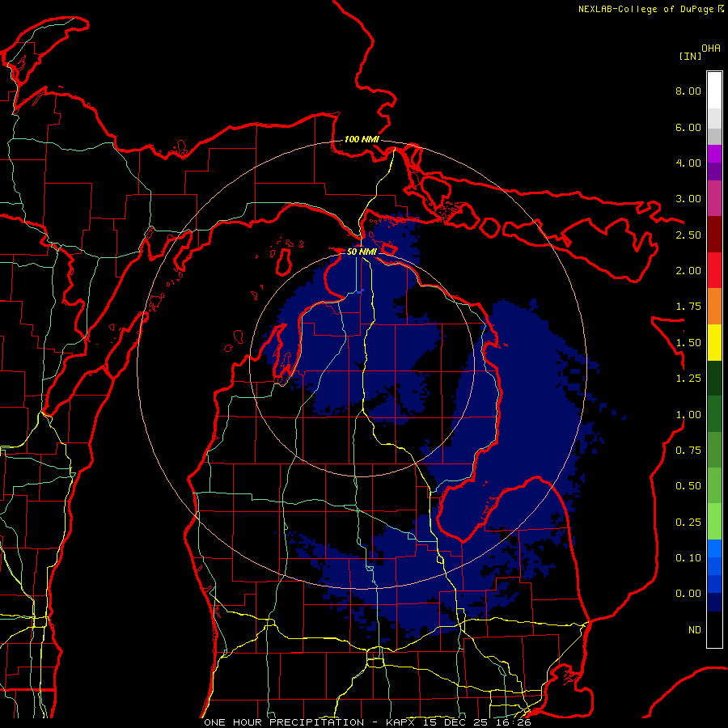728x728 pixels.
Task: Click the 1.75 legend value
Action: (688, 307)
